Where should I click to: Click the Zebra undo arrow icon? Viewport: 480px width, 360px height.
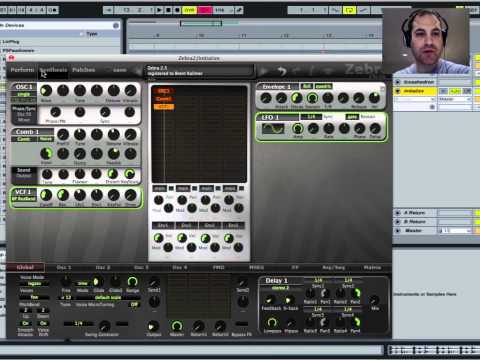[282, 71]
